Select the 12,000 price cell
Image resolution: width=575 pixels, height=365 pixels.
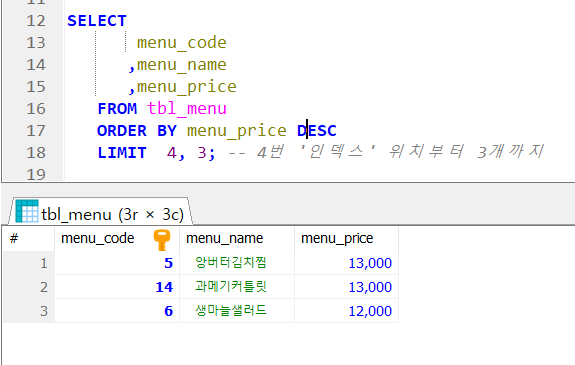pos(347,311)
